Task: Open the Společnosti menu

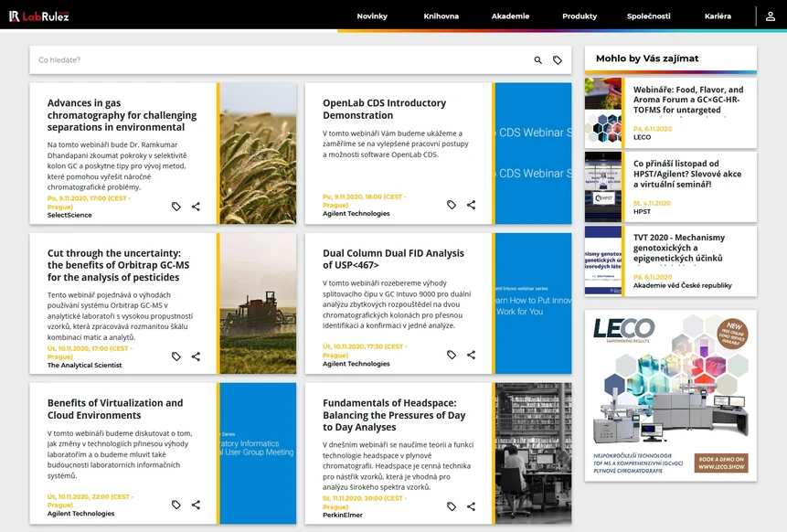Action: coord(651,16)
